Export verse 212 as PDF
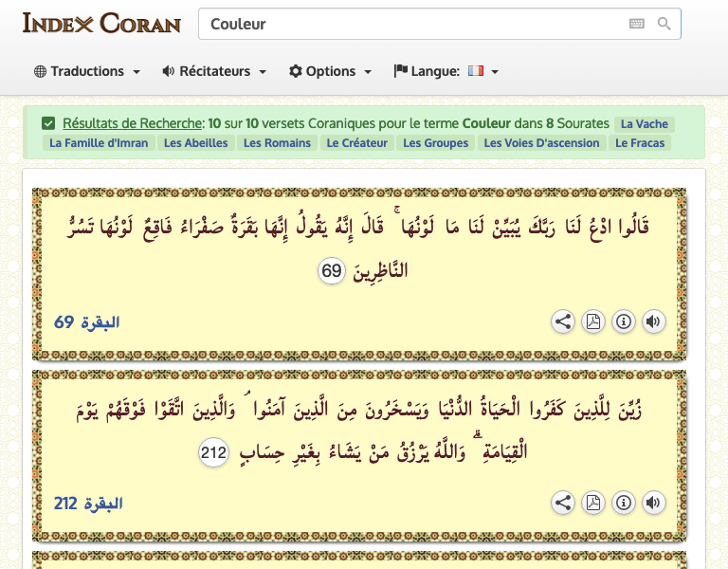 (x=593, y=503)
